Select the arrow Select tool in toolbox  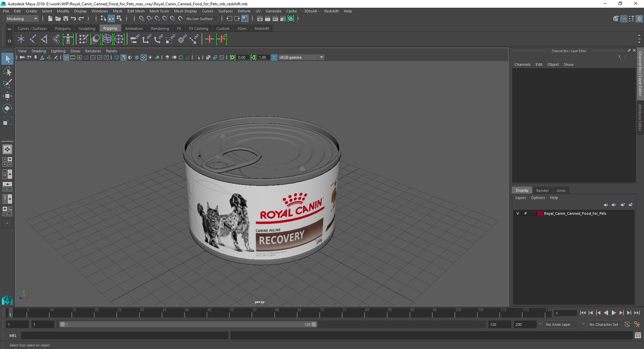7,59
